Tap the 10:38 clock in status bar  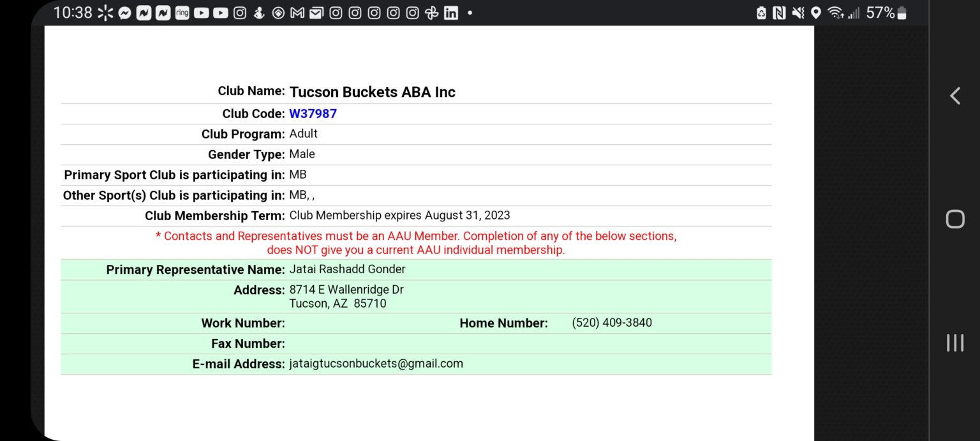73,13
